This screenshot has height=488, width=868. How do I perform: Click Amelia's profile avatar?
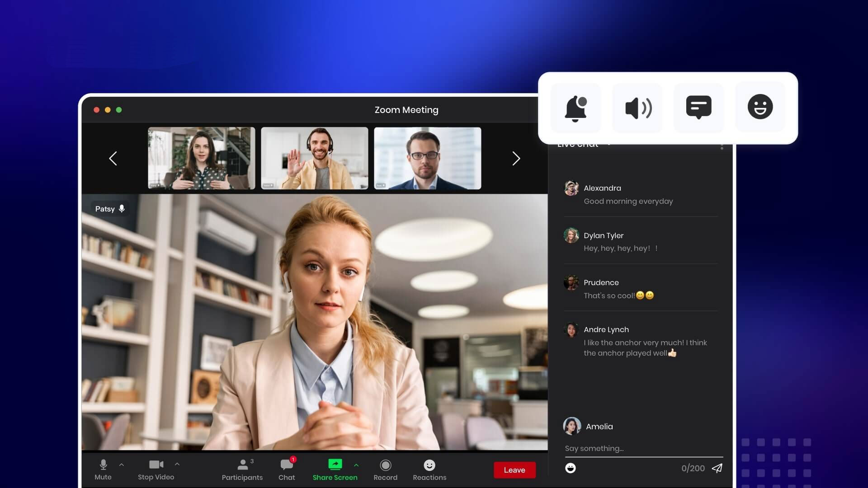coord(572,426)
